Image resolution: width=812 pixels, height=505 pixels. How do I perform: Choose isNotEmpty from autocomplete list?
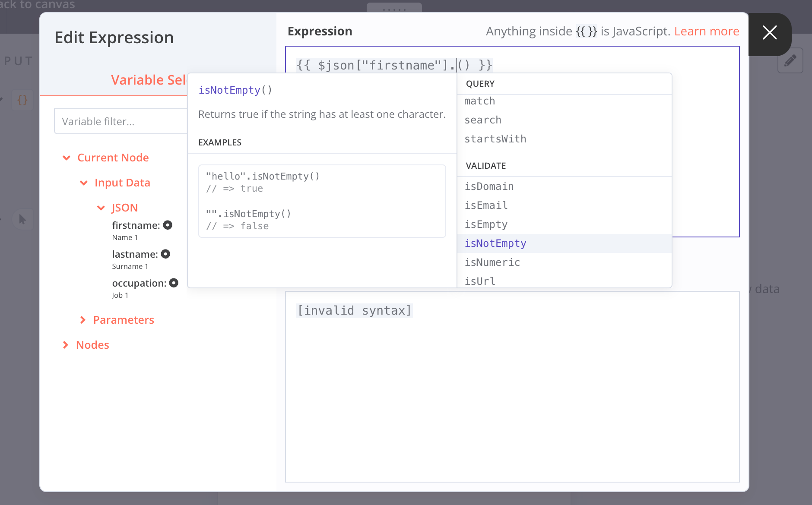click(495, 243)
